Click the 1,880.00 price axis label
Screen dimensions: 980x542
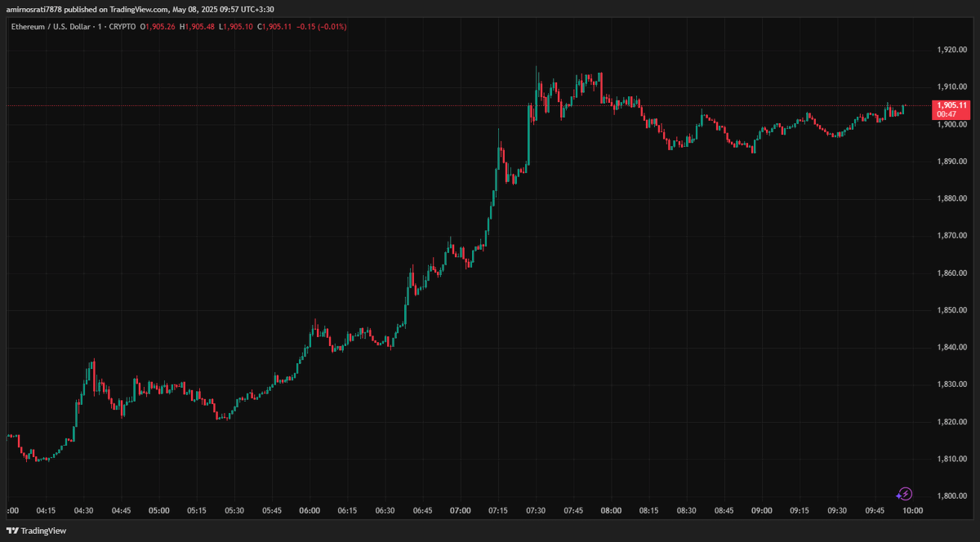click(952, 198)
